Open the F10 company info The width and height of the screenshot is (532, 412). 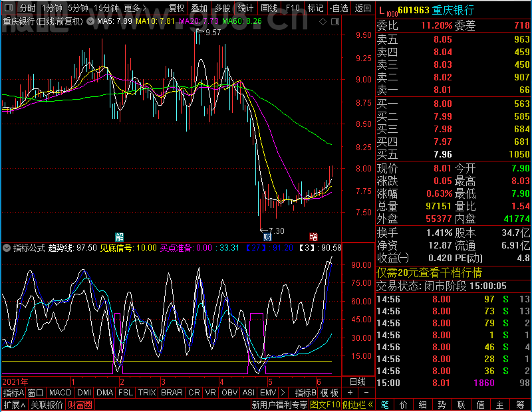(293, 8)
